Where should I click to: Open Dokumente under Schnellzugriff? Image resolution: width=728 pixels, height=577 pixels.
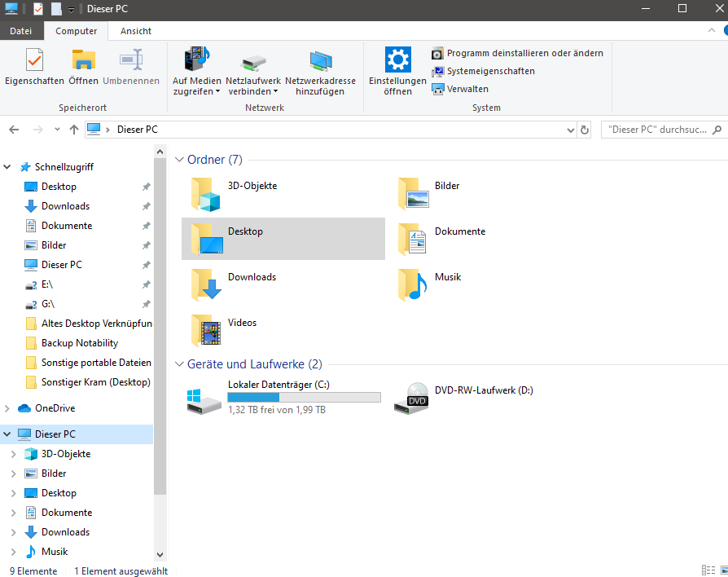click(x=67, y=226)
